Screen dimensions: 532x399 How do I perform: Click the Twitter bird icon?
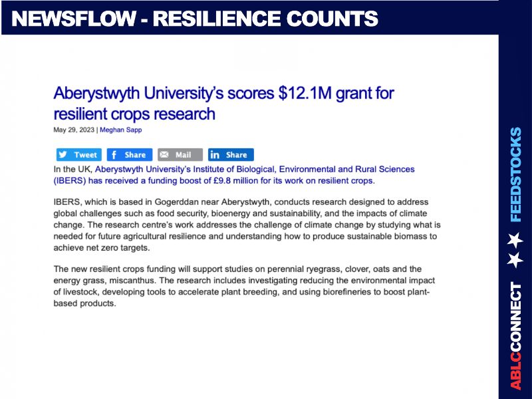pyautogui.click(x=63, y=155)
